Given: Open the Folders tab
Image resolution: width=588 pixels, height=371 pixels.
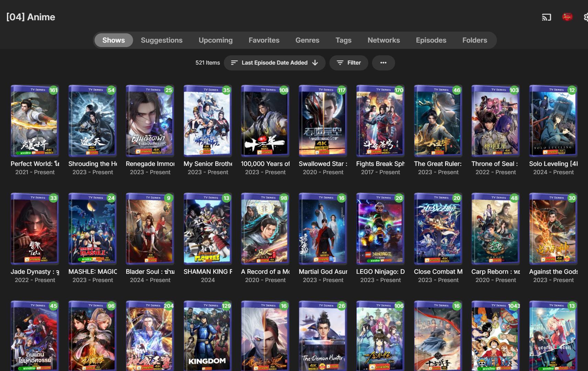Looking at the screenshot, I should 475,40.
